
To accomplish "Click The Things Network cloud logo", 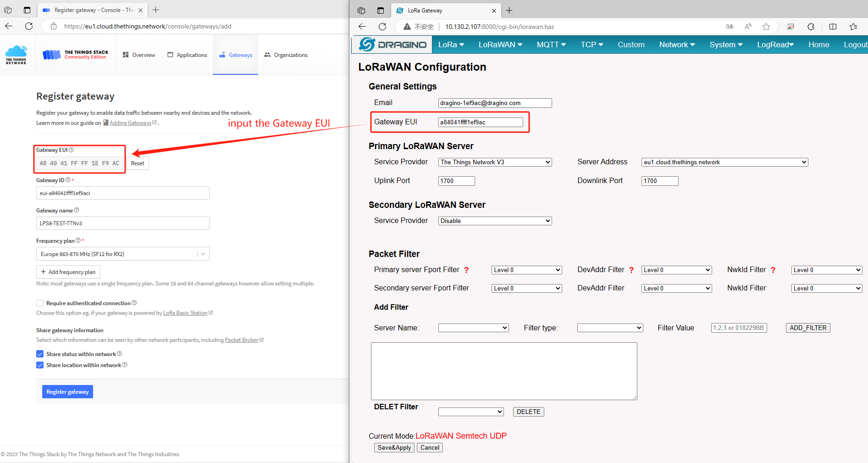I will point(16,55).
